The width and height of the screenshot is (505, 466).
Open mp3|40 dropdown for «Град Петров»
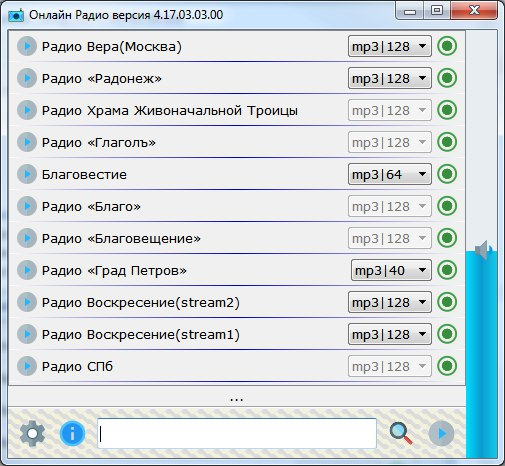pyautogui.click(x=391, y=270)
